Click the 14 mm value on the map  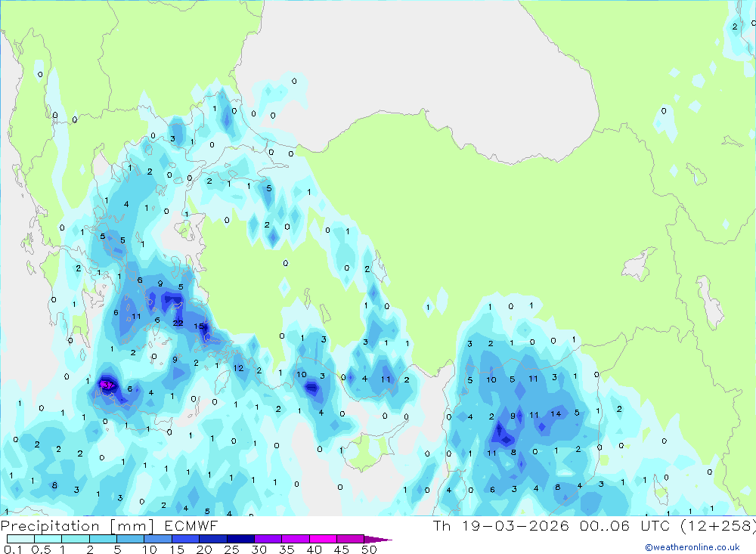pyautogui.click(x=556, y=413)
